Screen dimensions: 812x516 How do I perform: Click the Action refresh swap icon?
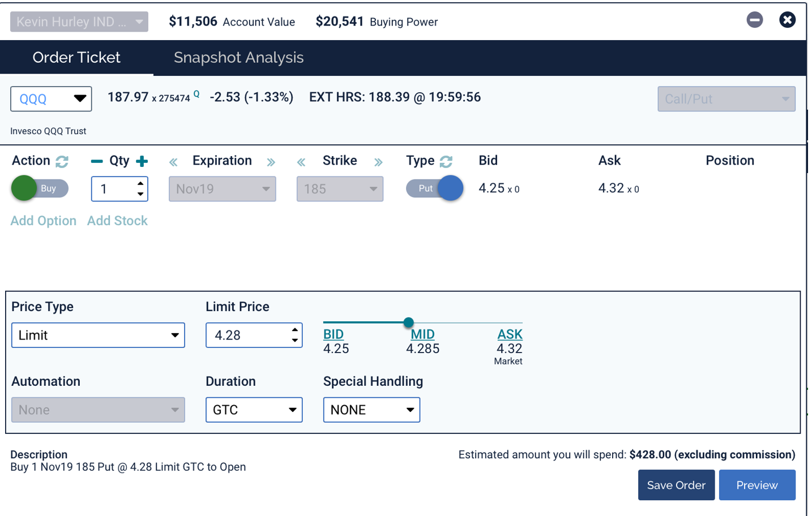[x=62, y=162]
